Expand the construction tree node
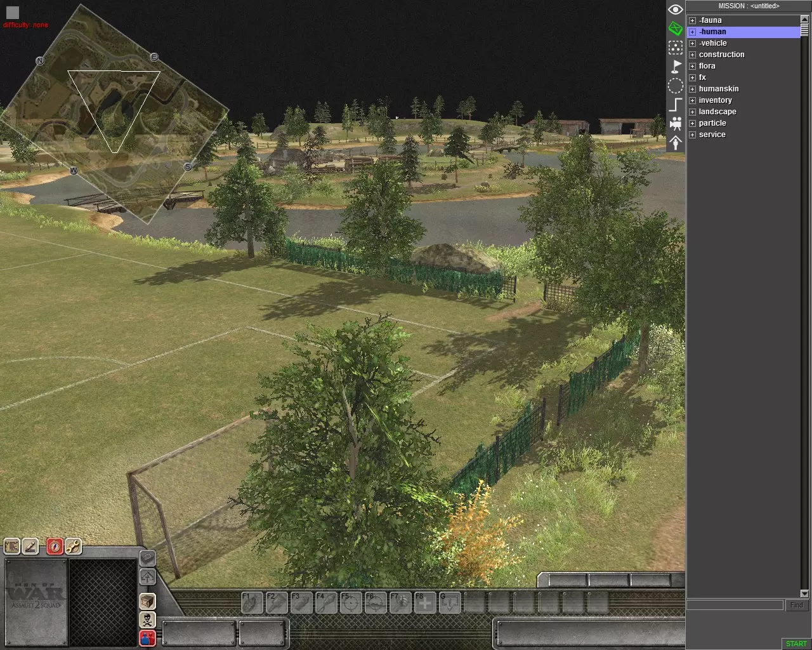Image resolution: width=812 pixels, height=650 pixels. pyautogui.click(x=692, y=55)
